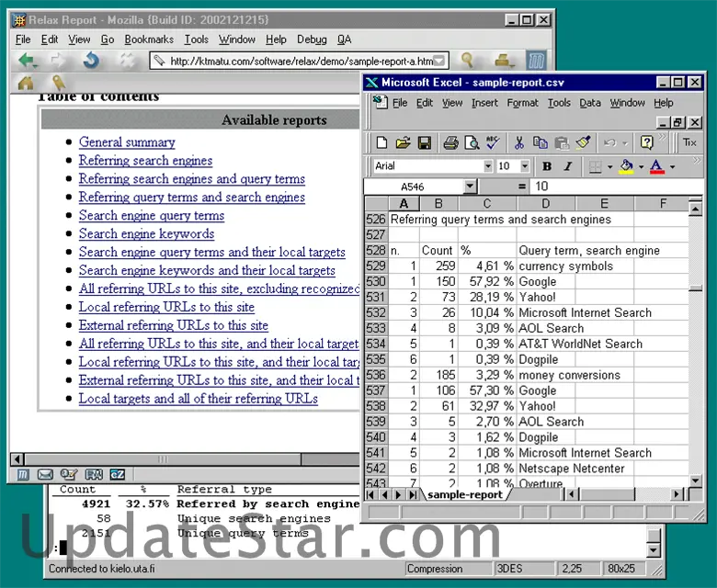717x588 pixels.
Task: Click the Open folder icon in Excel
Action: (403, 143)
